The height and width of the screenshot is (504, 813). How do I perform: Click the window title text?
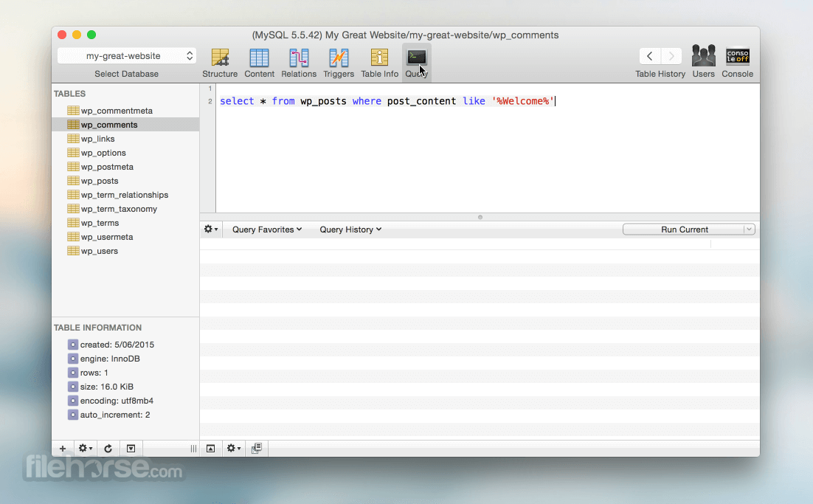tap(406, 35)
